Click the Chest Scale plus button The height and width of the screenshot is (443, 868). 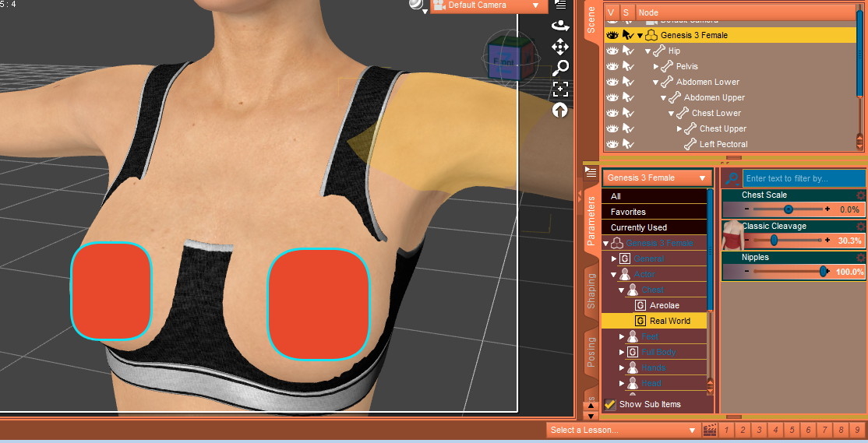[x=827, y=209]
